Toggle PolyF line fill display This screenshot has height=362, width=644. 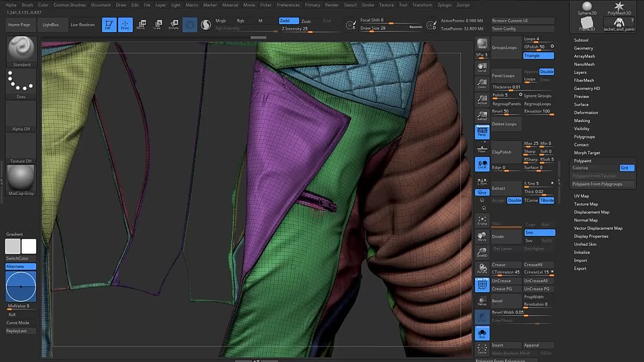pyautogui.click(x=482, y=285)
